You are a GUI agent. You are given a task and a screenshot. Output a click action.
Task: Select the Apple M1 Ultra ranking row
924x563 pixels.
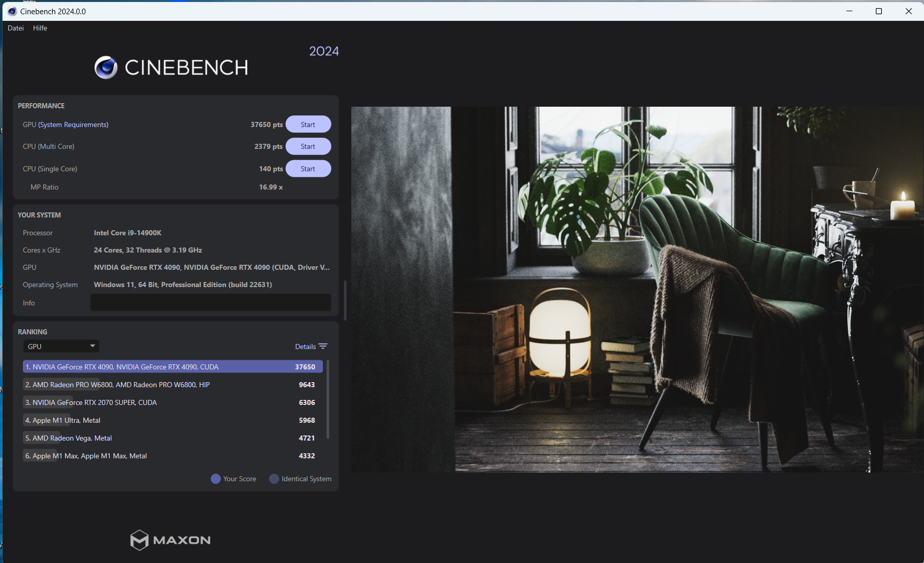(173, 420)
